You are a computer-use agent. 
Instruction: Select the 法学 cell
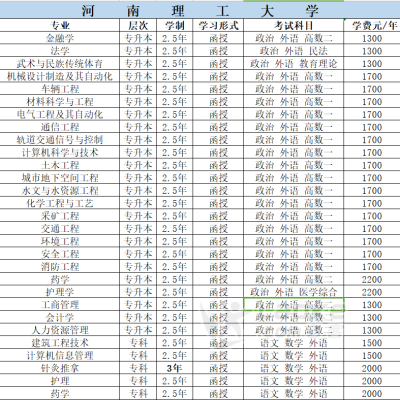pyautogui.click(x=60, y=51)
